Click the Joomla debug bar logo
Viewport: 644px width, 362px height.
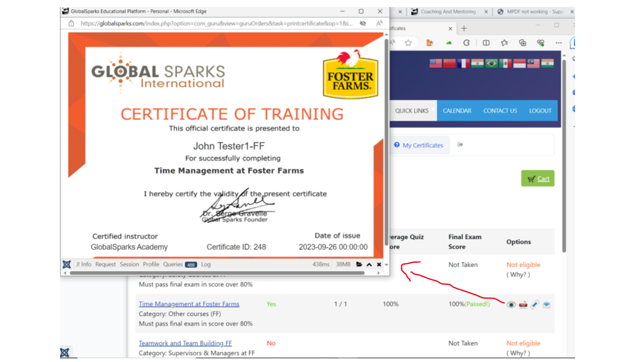66,264
